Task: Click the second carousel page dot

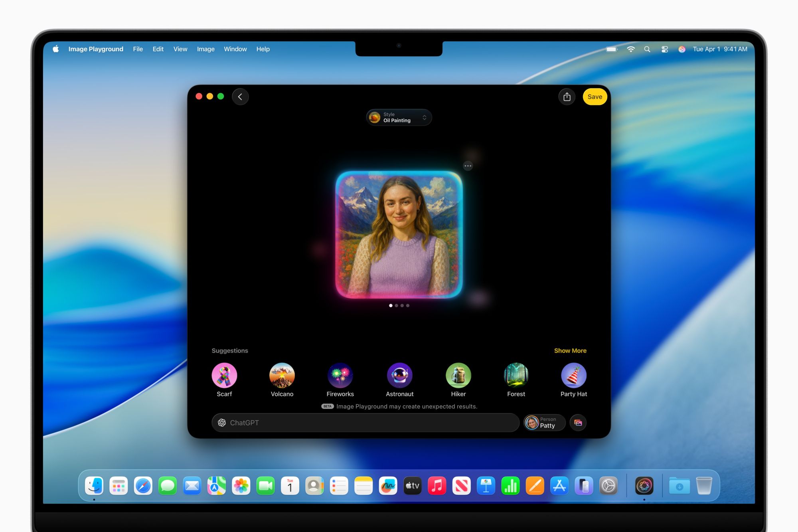Action: pyautogui.click(x=396, y=305)
